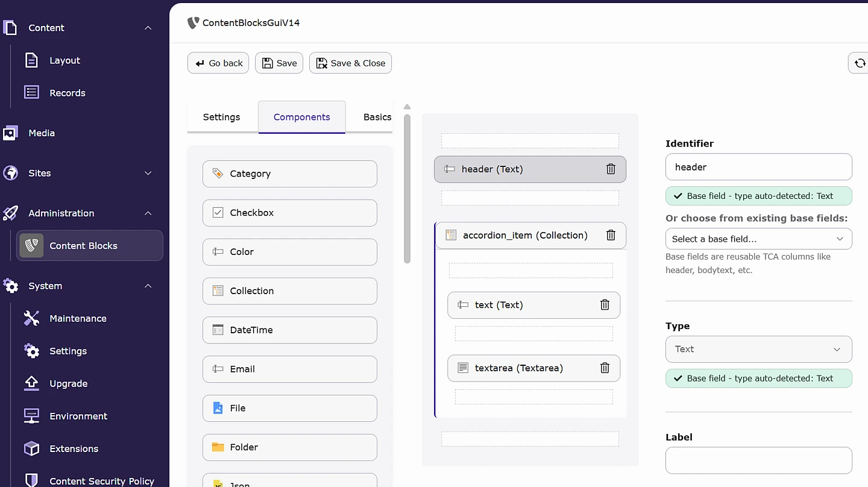Expand the Sites menu group chevron

point(148,173)
